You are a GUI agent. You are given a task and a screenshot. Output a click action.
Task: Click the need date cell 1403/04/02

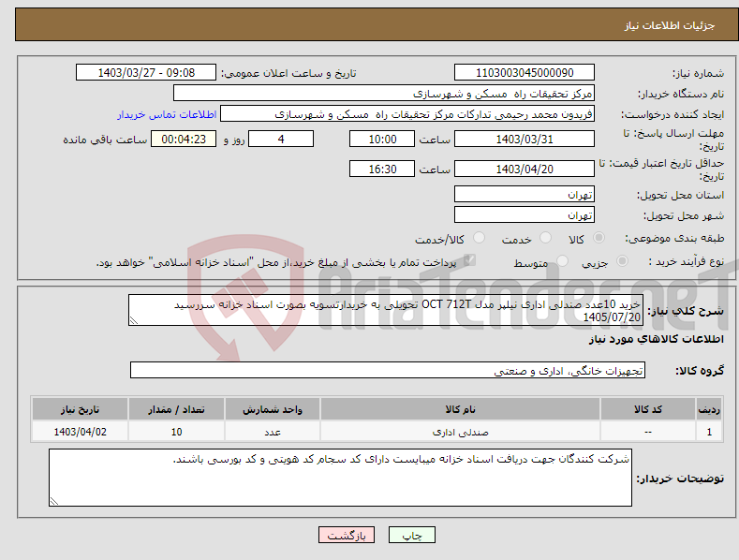pos(80,432)
